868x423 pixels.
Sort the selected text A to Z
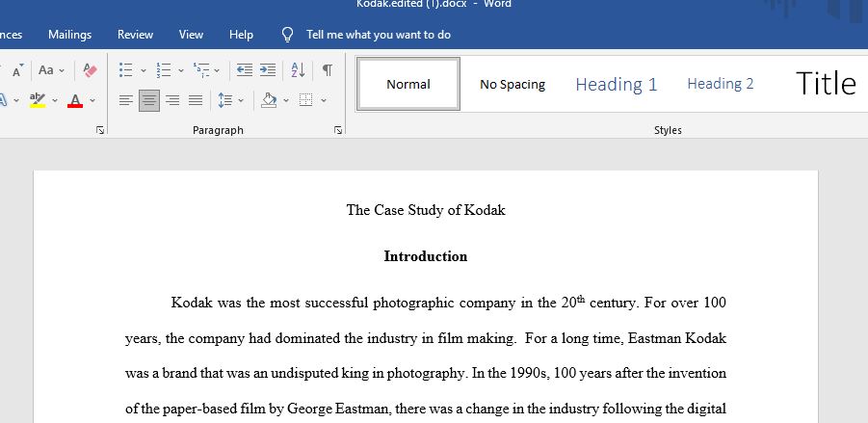click(298, 70)
